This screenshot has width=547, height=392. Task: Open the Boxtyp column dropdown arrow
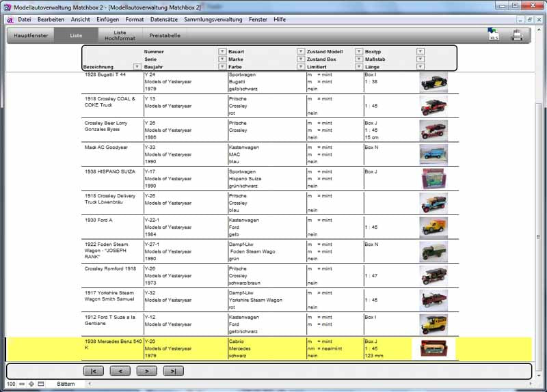point(420,51)
